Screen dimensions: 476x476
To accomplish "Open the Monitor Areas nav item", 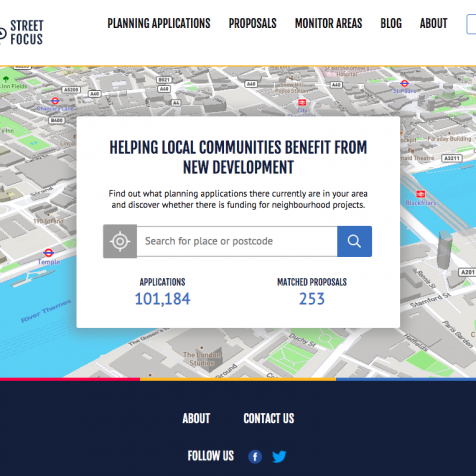I will point(328,23).
